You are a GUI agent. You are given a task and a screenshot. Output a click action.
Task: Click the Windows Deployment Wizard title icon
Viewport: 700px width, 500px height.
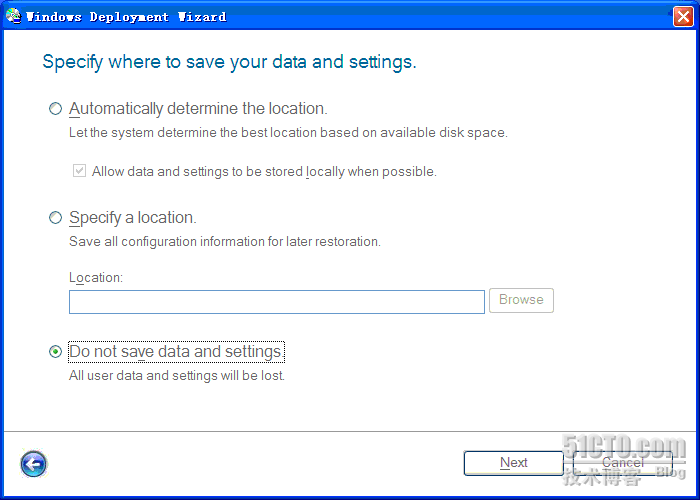(x=13, y=16)
